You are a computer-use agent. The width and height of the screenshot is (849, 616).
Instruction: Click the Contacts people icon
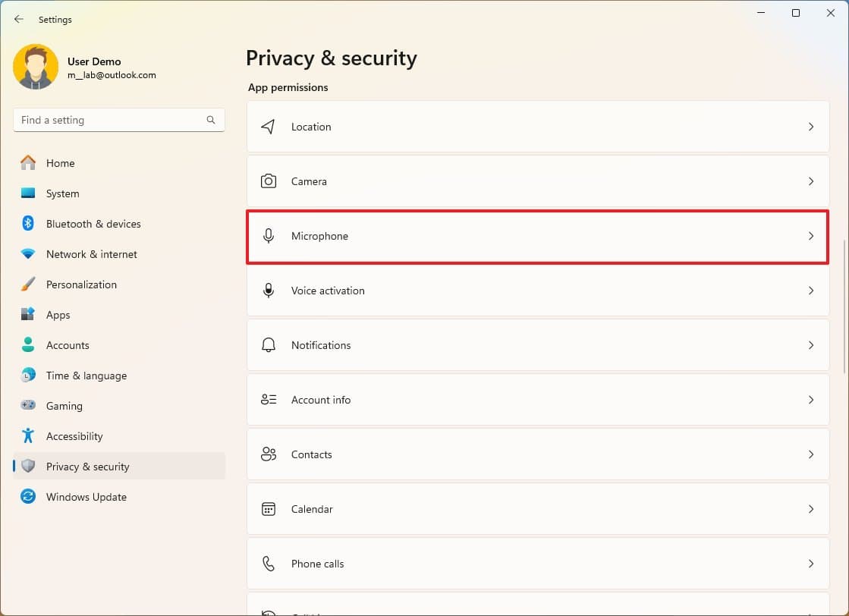click(x=268, y=454)
